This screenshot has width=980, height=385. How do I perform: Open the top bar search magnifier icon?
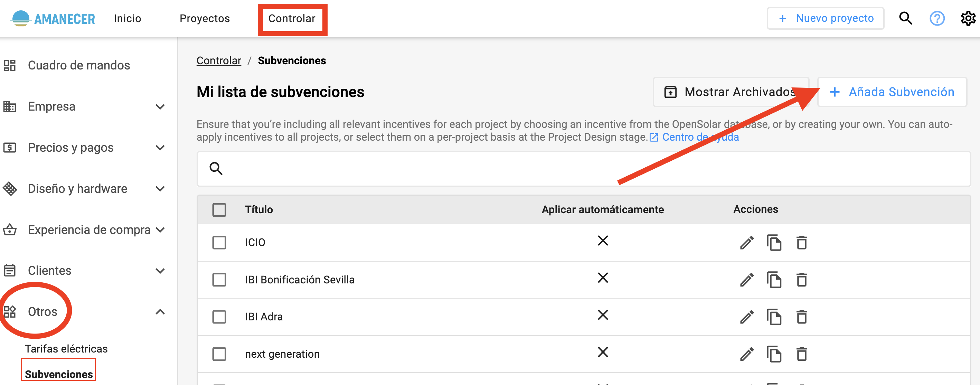coord(905,18)
